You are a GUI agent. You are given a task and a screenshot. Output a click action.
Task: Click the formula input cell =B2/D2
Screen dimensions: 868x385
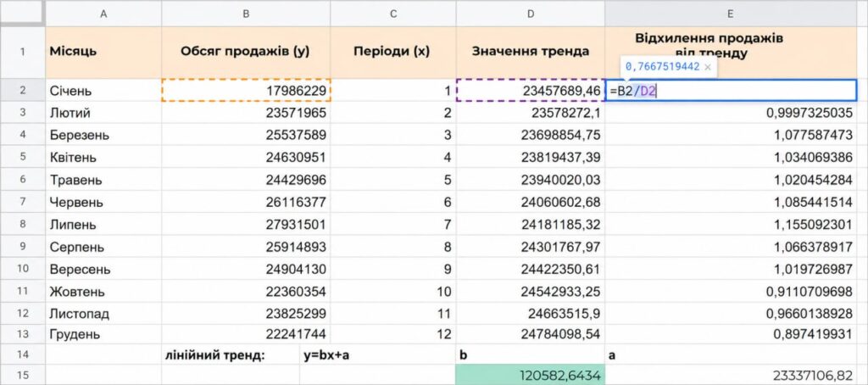(x=731, y=90)
